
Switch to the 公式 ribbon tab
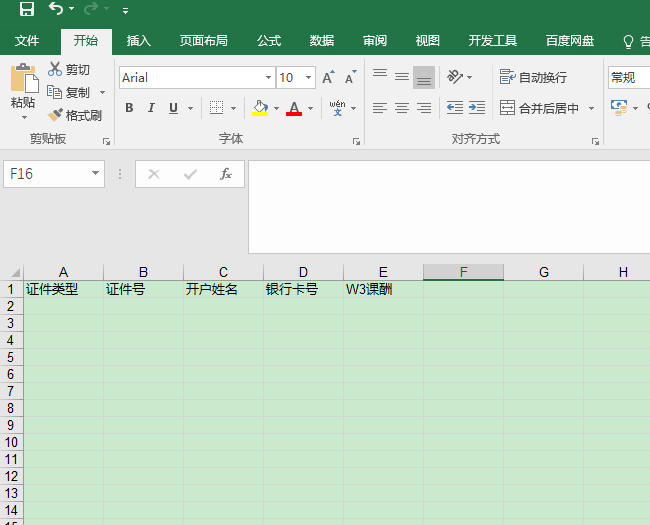(x=269, y=41)
